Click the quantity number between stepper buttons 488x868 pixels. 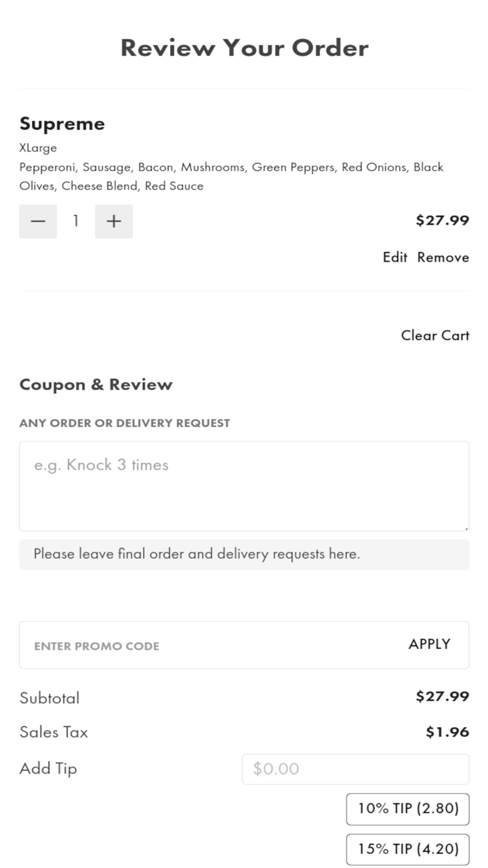pyautogui.click(x=75, y=220)
